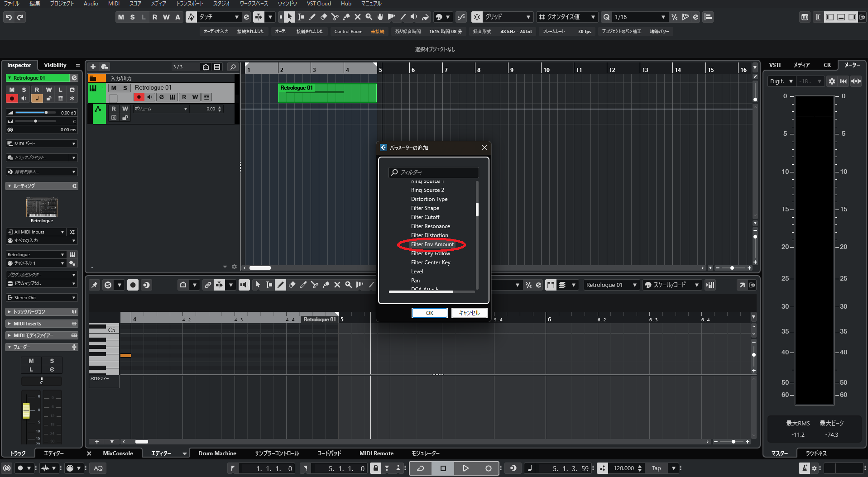Viewport: 868px width, 477px height.
Task: Open the トランスポート menu
Action: tap(190, 4)
